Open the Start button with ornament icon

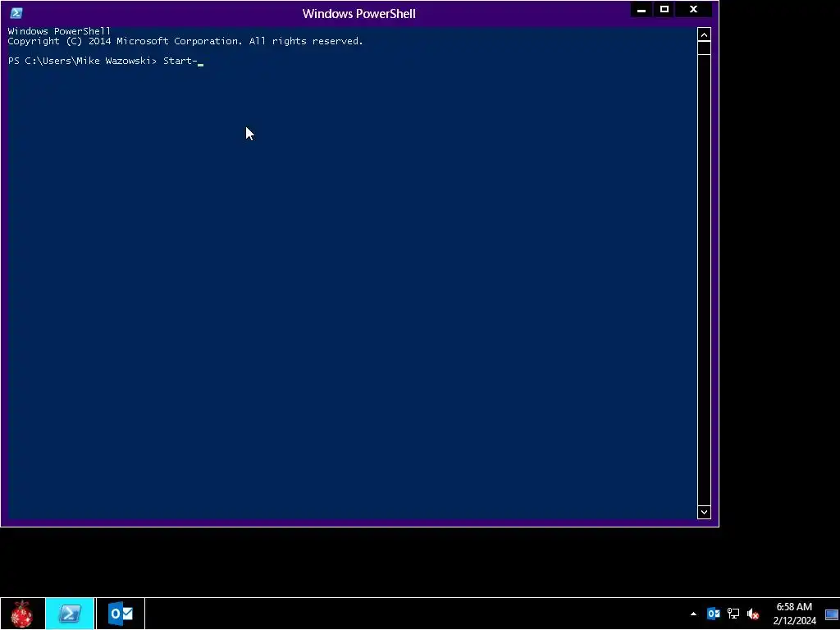coord(22,614)
